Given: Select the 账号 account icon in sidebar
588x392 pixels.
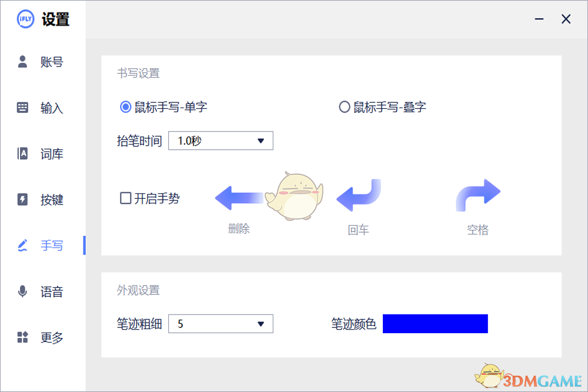Looking at the screenshot, I should point(22,62).
